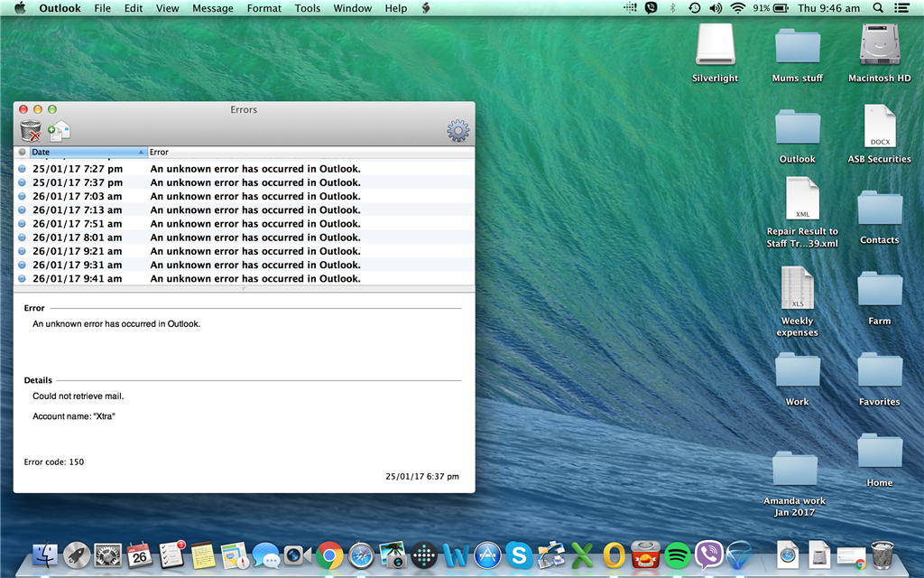
Task: Click the split pane divider handle in Errors window
Action: tap(244, 289)
